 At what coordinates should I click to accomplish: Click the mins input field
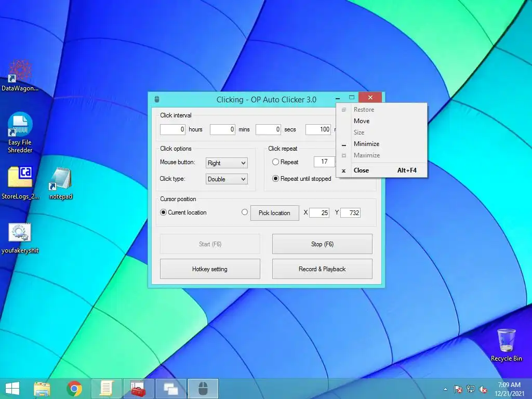(x=222, y=129)
